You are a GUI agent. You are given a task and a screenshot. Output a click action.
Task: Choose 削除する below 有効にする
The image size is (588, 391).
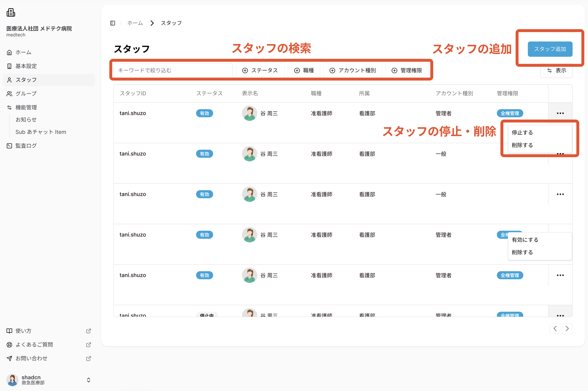point(540,252)
